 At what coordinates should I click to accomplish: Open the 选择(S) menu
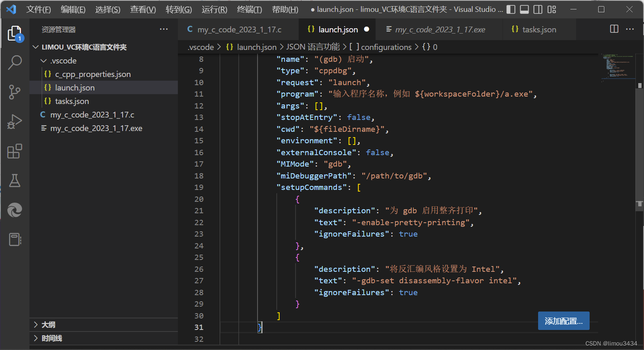[x=108, y=9]
